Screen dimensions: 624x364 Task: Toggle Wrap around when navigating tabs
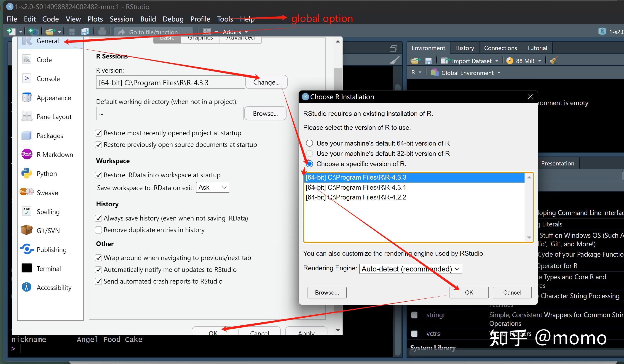99,258
